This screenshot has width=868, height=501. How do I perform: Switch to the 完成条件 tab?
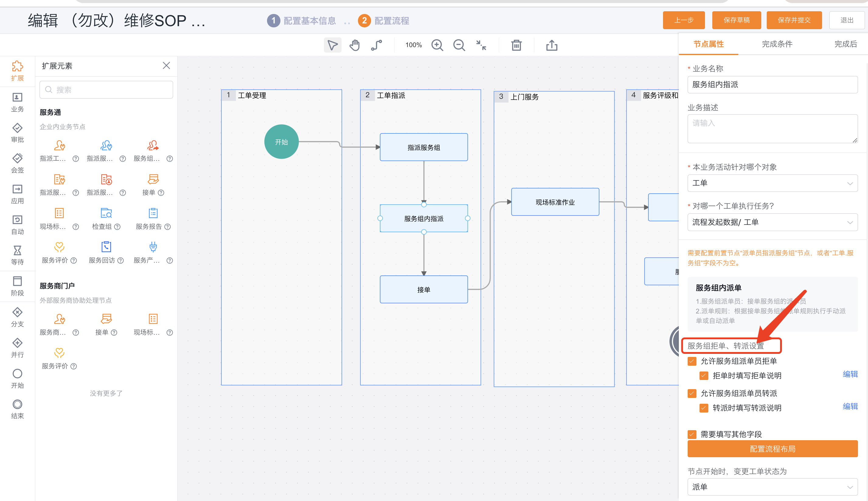(x=777, y=44)
